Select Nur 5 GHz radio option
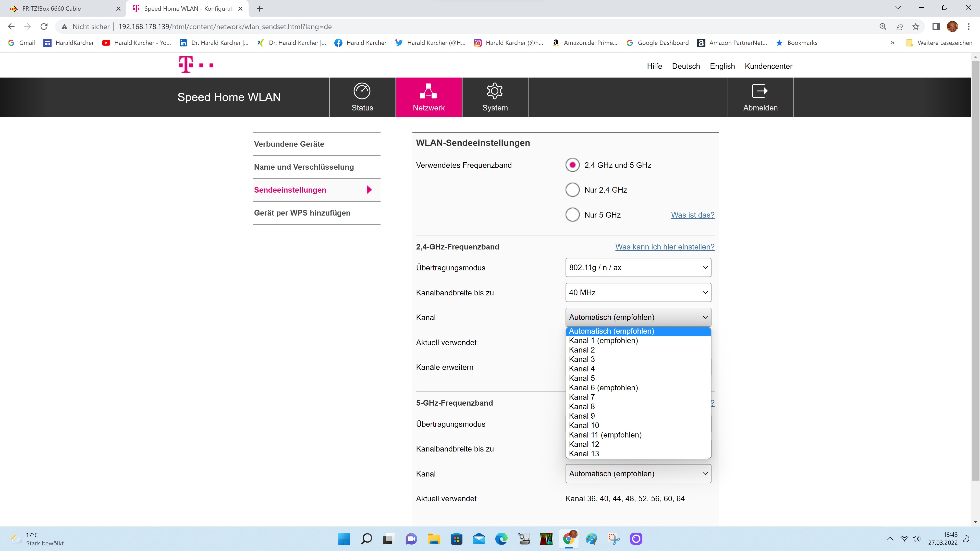 tap(572, 215)
